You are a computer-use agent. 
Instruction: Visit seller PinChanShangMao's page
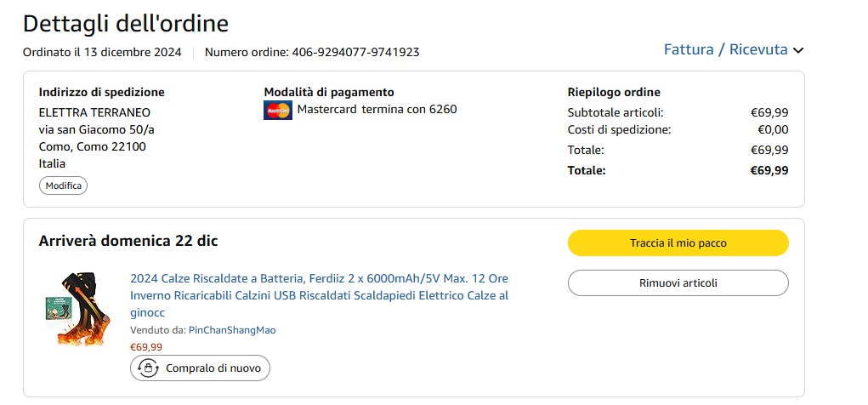[x=232, y=330]
